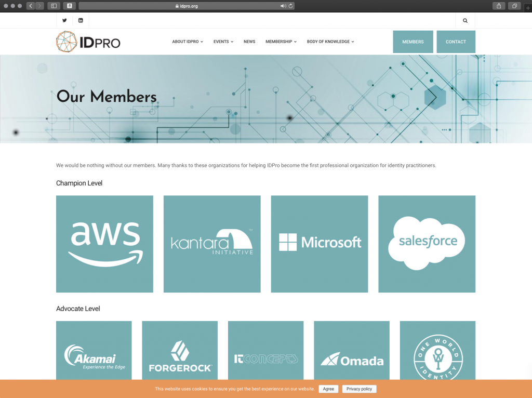This screenshot has width=532, height=398.
Task: Select the ITConcepts member tile
Action: click(265, 350)
